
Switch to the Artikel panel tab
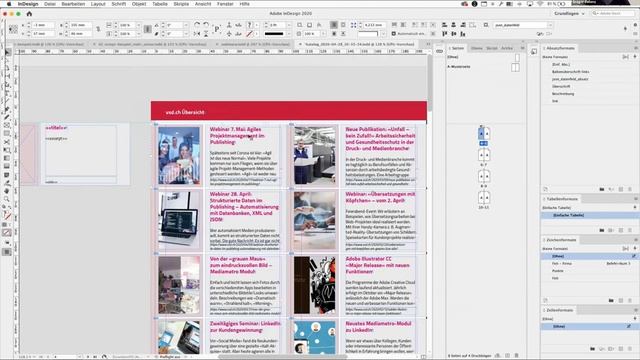(507, 48)
